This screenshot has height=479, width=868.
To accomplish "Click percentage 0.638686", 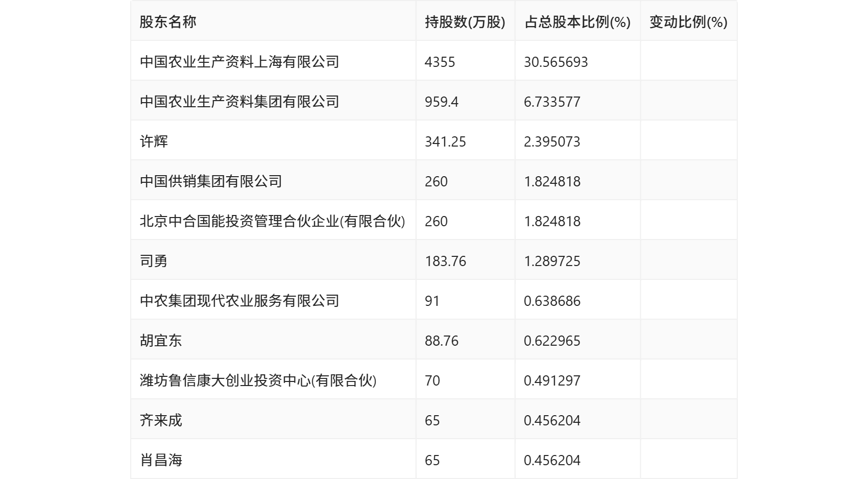I will pos(552,301).
